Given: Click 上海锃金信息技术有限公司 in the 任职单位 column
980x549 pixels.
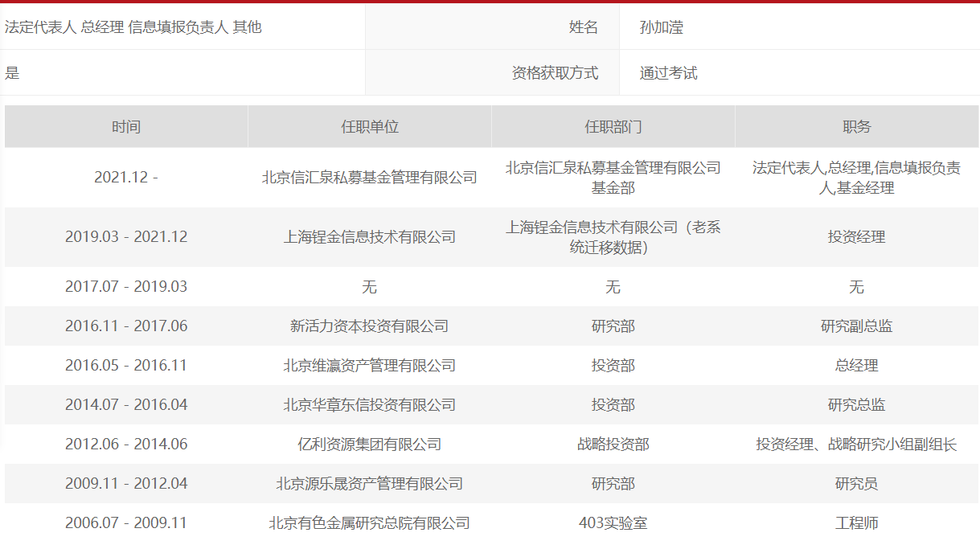Looking at the screenshot, I should coord(370,237).
